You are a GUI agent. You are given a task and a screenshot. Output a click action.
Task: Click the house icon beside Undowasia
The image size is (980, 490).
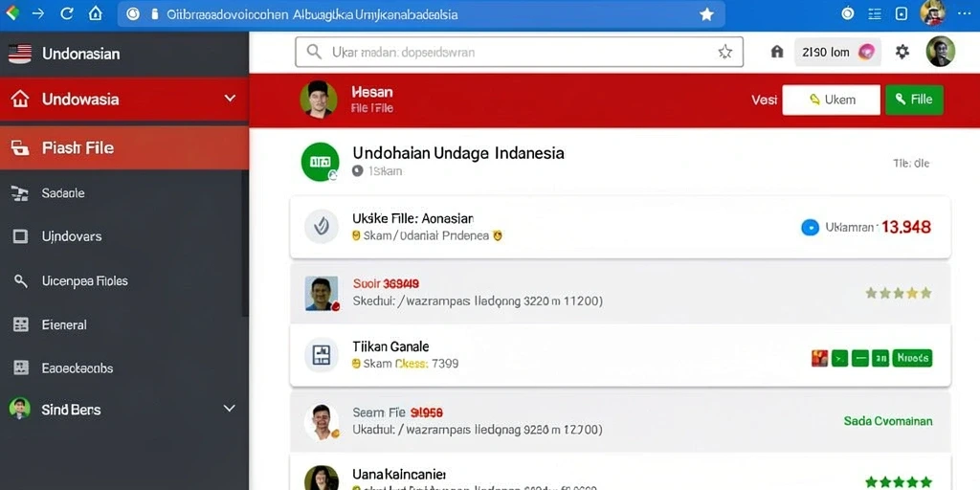[20, 99]
